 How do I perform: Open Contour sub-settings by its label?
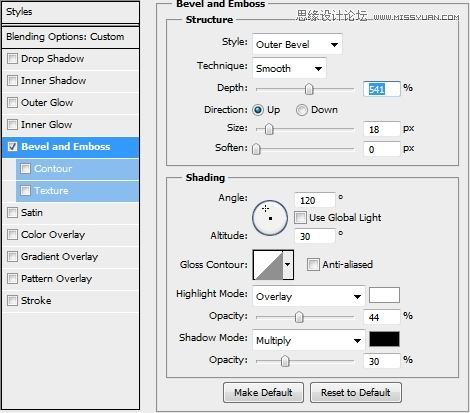[x=53, y=169]
